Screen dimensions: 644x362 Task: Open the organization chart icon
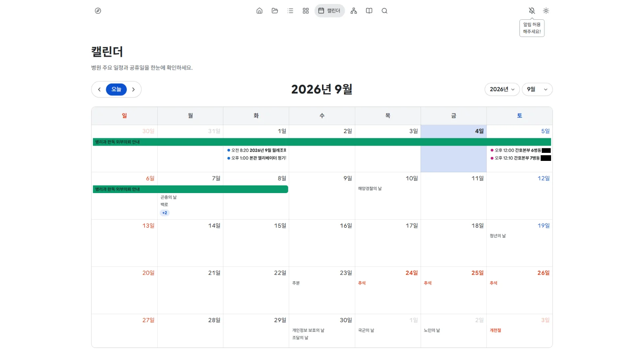pos(354,11)
